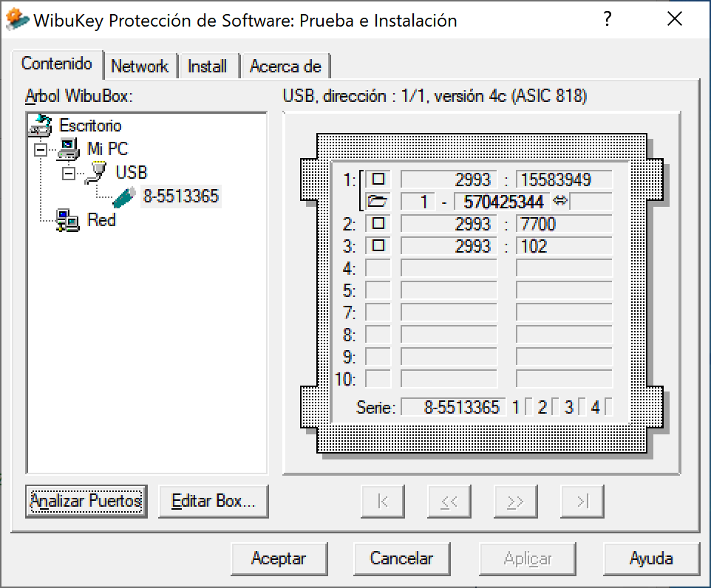The image size is (711, 588).
Task: Go to last entry page button
Action: point(582,501)
